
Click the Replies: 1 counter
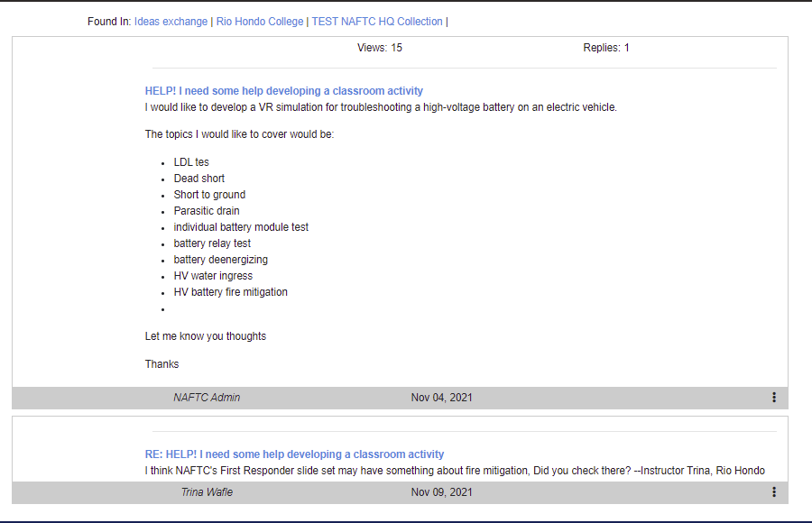coord(606,48)
